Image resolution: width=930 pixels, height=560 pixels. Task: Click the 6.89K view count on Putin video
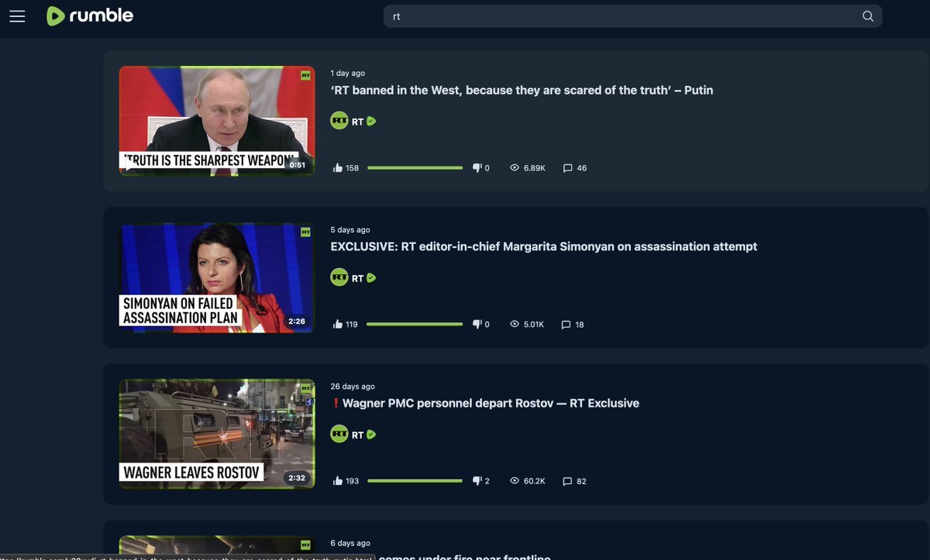528,168
